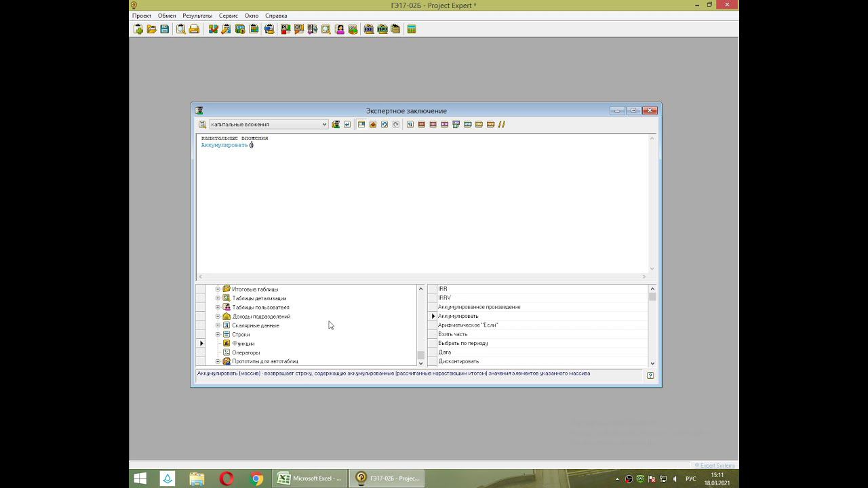868x488 pixels.
Task: Open the CF cash-flow report icon
Action: coord(299,29)
